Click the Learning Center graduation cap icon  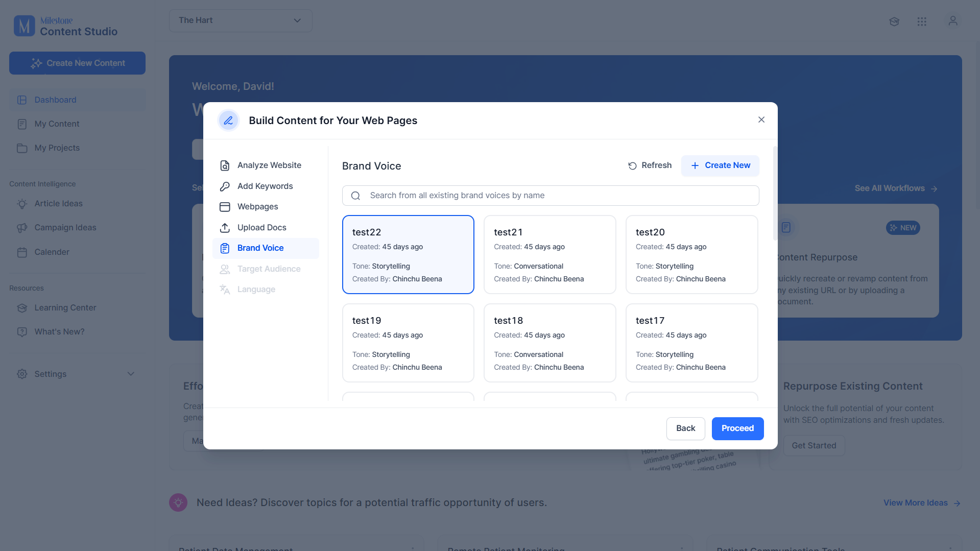(22, 308)
